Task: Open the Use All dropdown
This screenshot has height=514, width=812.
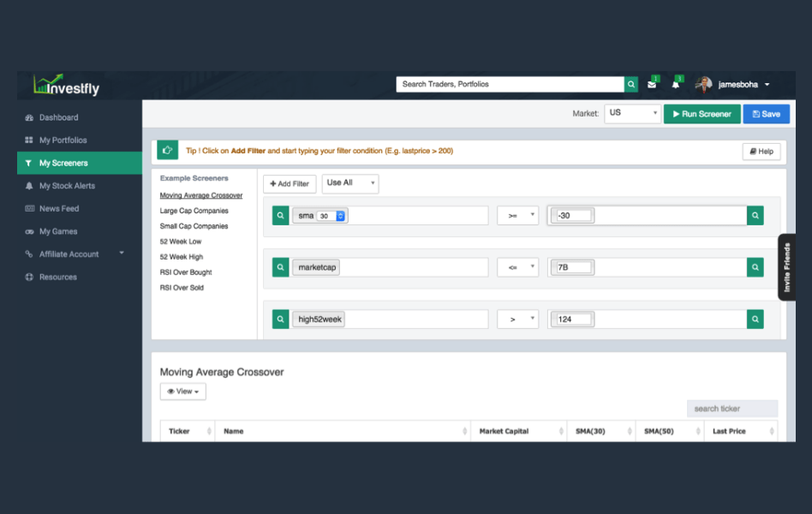Action: (x=350, y=183)
